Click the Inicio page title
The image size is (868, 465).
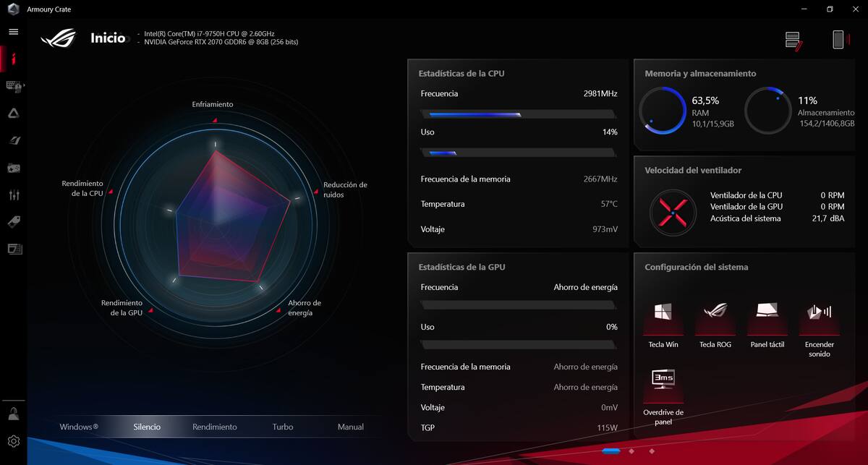pyautogui.click(x=108, y=38)
